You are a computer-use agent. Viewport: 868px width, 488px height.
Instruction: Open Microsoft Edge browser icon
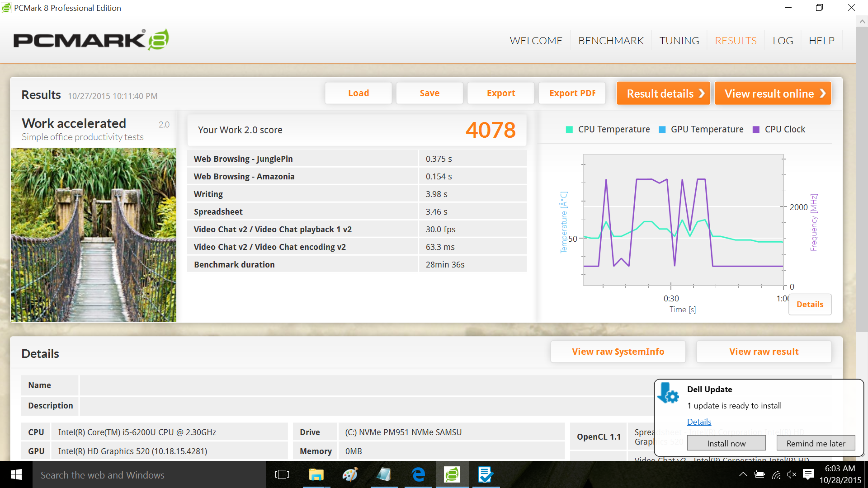pyautogui.click(x=418, y=474)
